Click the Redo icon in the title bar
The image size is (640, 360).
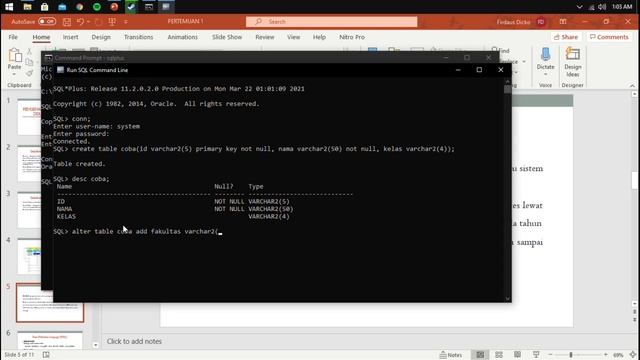98,22
